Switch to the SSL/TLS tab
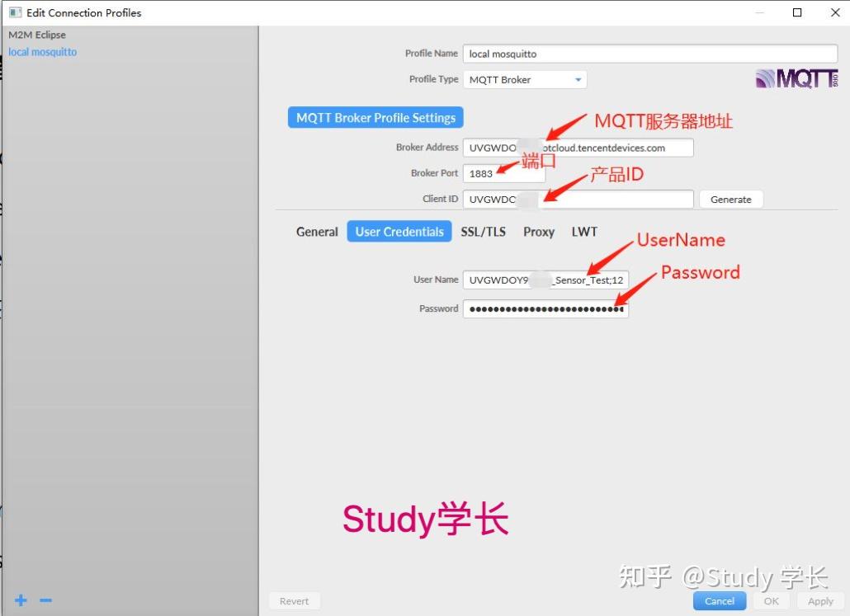The image size is (850, 616). (484, 232)
